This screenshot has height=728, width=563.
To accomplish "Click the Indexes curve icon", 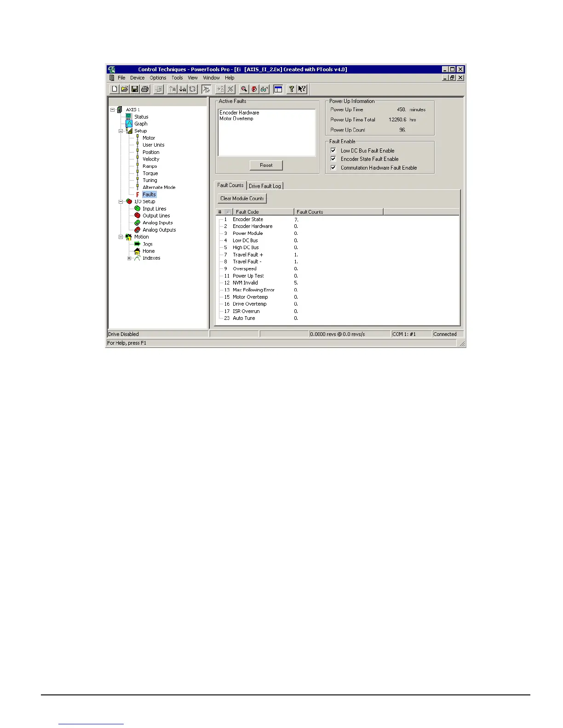I will coord(137,258).
